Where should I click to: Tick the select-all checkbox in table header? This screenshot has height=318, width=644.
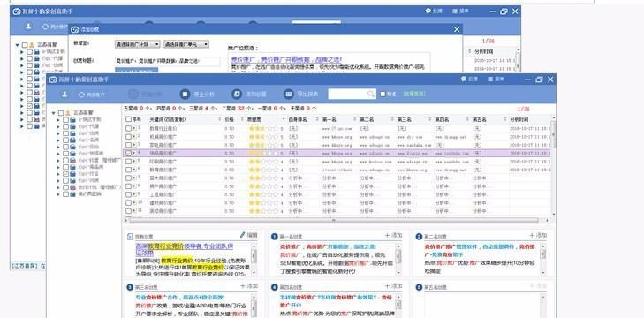tap(129, 119)
